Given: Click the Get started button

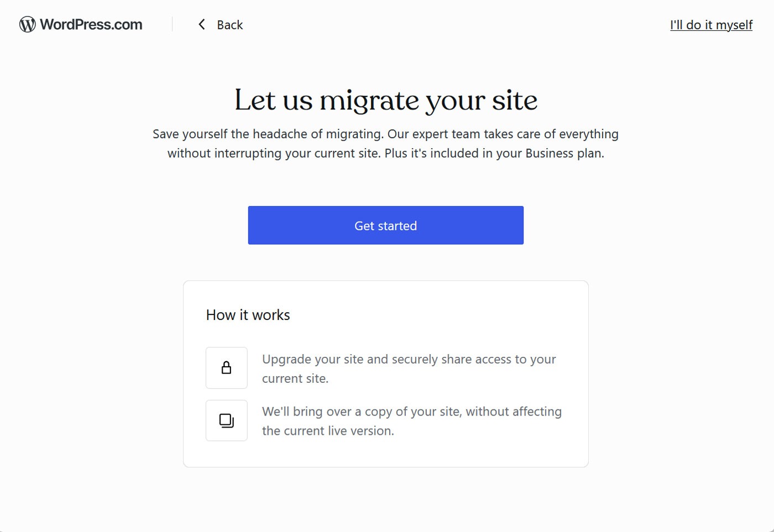Looking at the screenshot, I should tap(385, 225).
